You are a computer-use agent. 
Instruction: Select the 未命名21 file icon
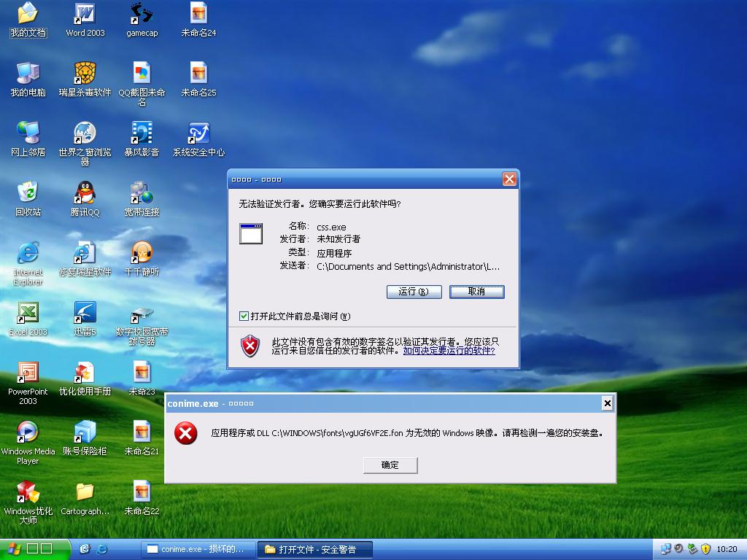click(142, 438)
